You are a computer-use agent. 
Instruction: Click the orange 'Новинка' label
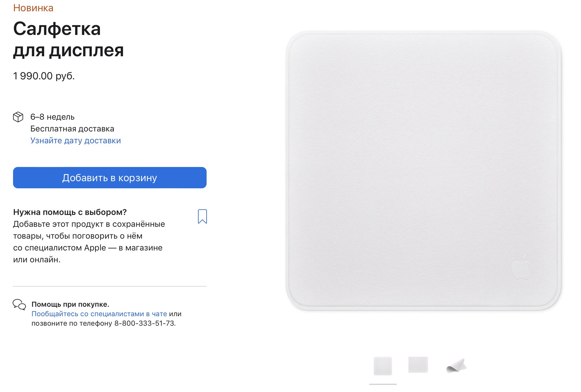(x=33, y=8)
